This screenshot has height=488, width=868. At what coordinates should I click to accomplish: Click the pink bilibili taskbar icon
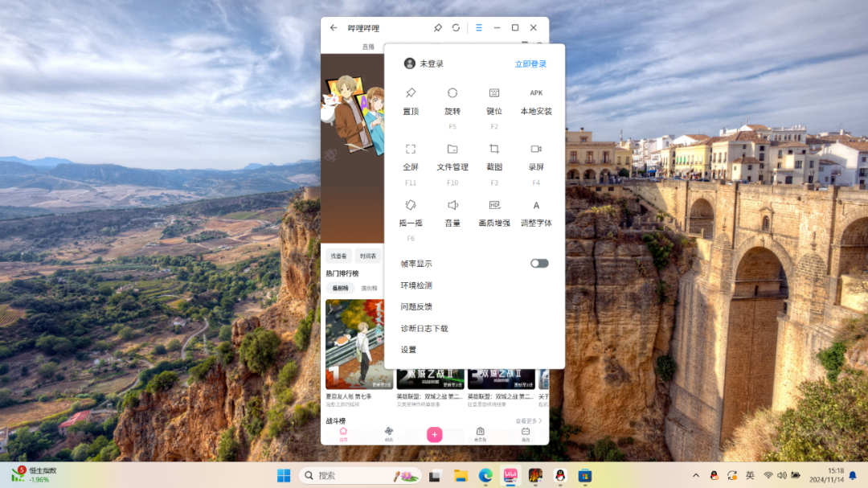pyautogui.click(x=510, y=475)
